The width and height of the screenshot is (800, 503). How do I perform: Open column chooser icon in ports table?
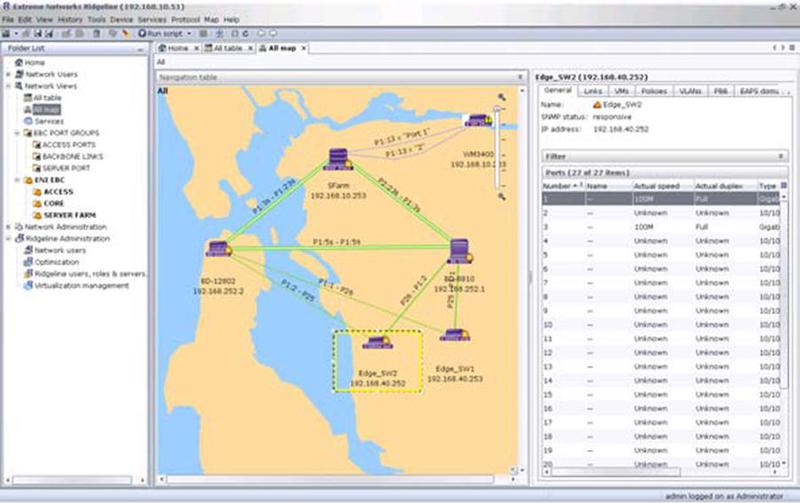click(x=784, y=185)
